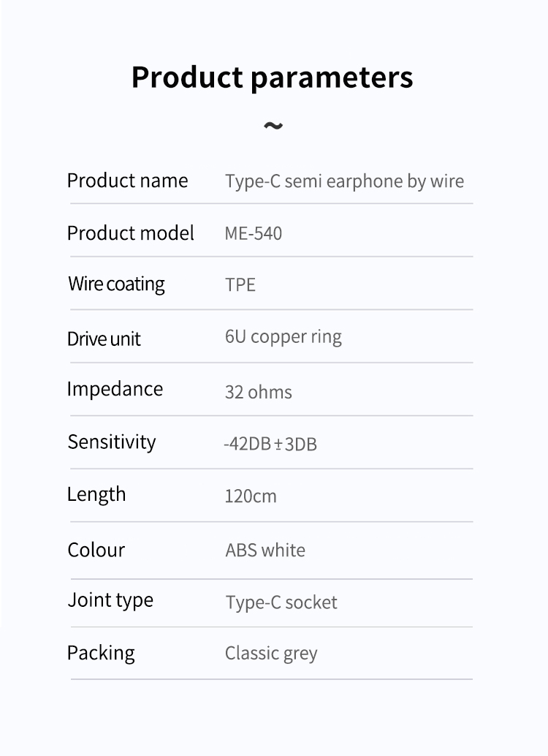Select the "Impedance" label
548x756 pixels.
115,389
